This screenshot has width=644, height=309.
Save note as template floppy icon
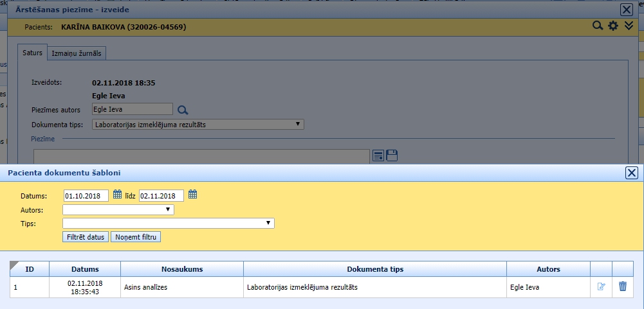tap(392, 155)
